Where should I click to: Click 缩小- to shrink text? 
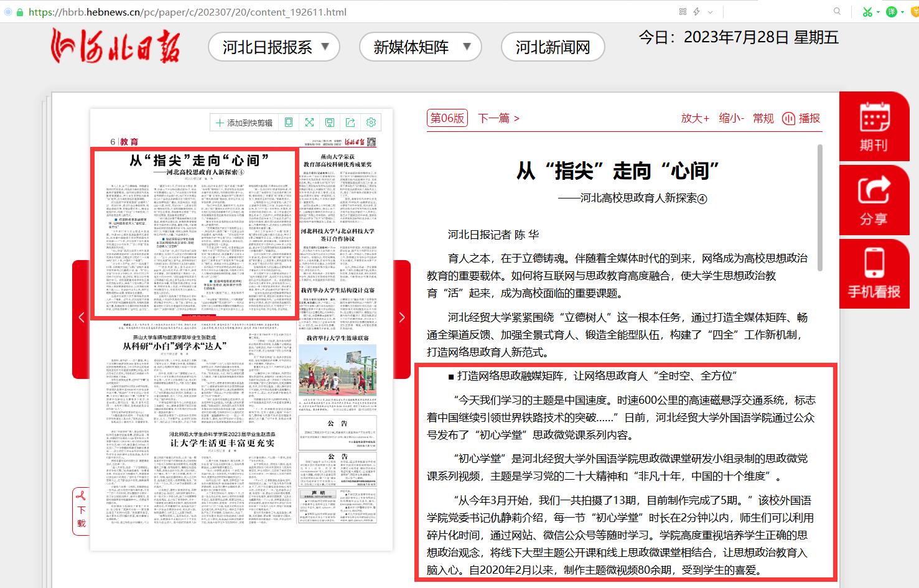click(731, 118)
